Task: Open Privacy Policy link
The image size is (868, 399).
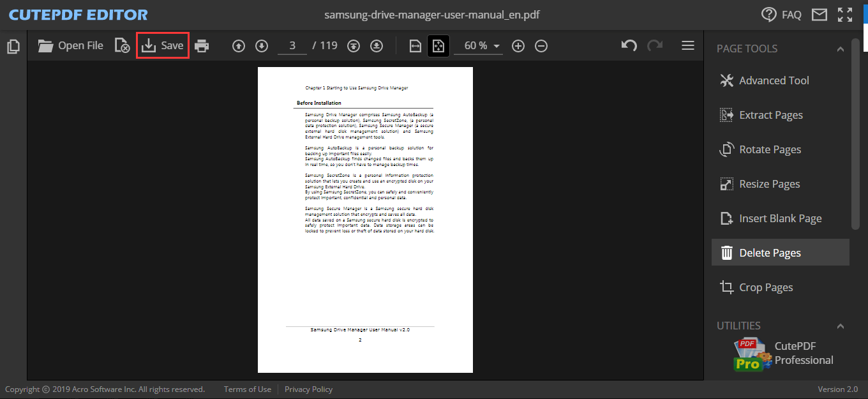Action: click(x=308, y=389)
